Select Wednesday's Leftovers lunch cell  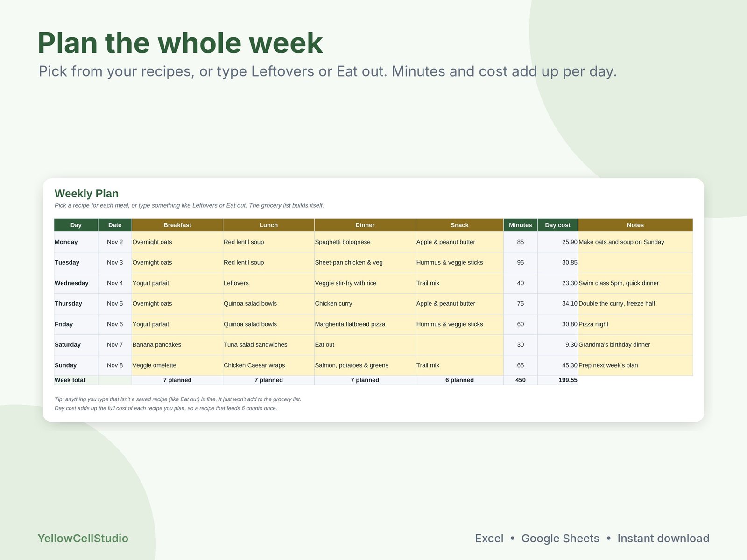point(268,283)
